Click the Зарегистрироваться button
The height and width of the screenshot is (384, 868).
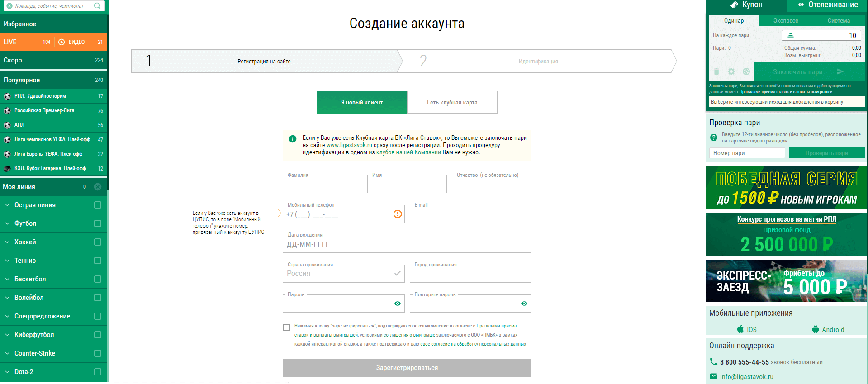[407, 368]
